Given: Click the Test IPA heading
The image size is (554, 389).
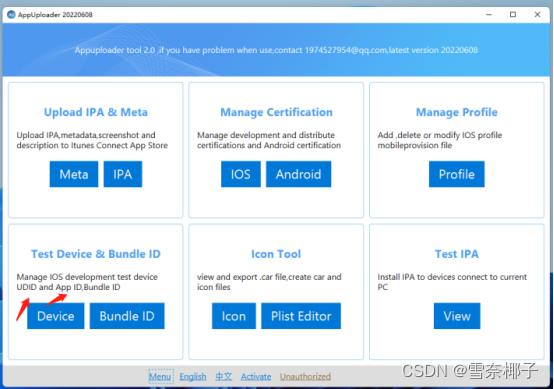Looking at the screenshot, I should coord(457,254).
